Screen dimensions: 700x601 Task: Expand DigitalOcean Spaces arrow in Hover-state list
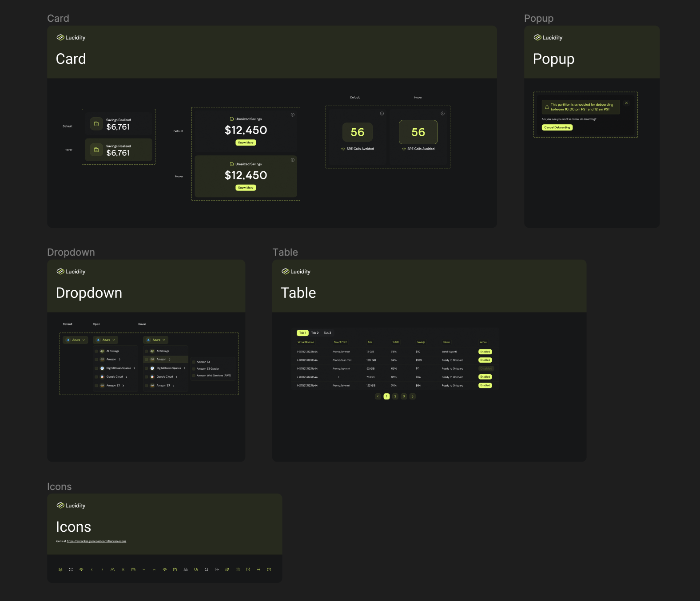[x=184, y=368]
